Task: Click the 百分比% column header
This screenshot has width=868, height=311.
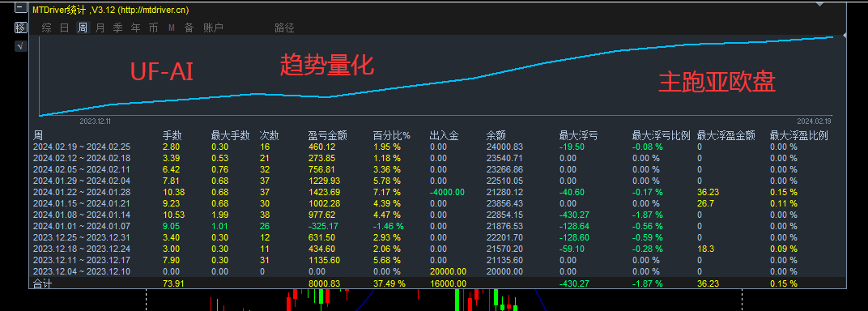Action: coord(392,135)
